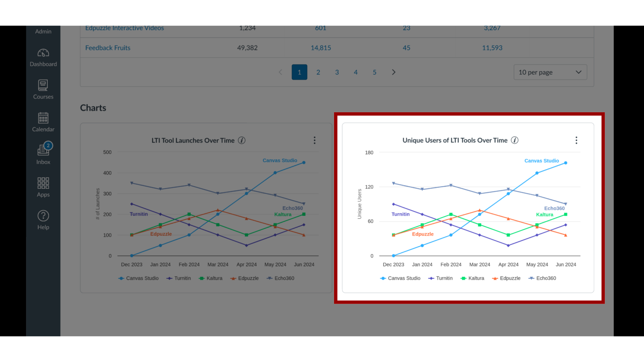The width and height of the screenshot is (644, 362).
Task: Toggle Canvas Studio series in Launches chart legend
Action: click(x=139, y=278)
